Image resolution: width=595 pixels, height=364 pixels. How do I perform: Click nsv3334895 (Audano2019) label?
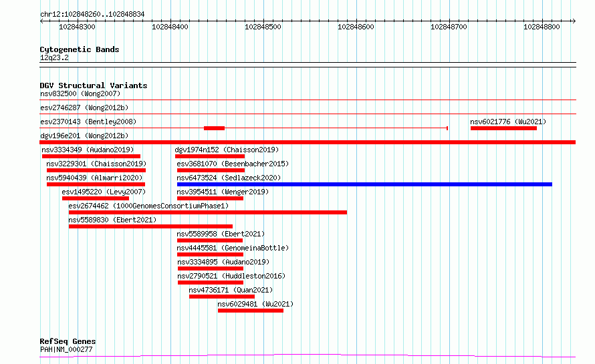click(x=223, y=262)
